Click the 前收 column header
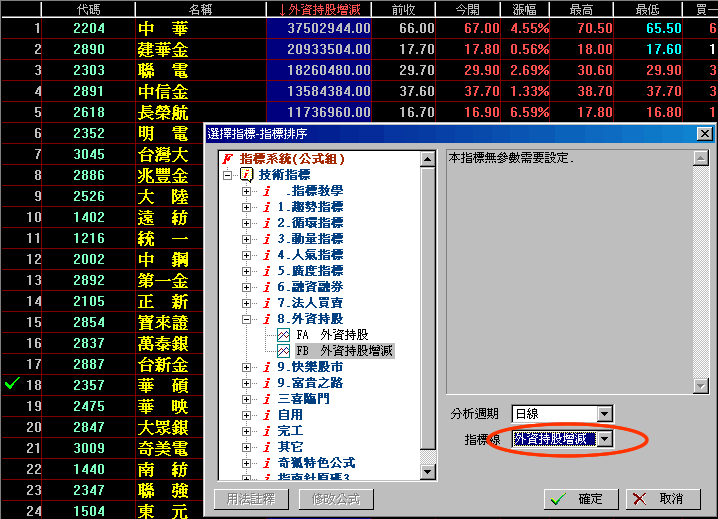Image resolution: width=718 pixels, height=519 pixels. point(403,9)
